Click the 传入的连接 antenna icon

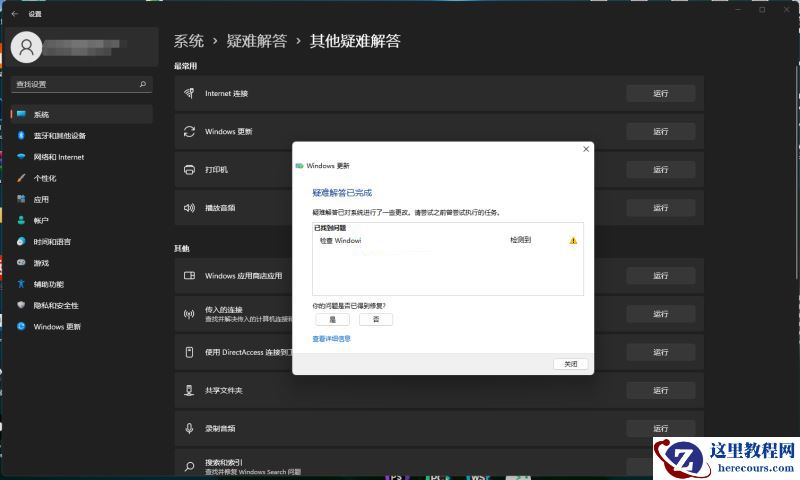click(x=189, y=314)
